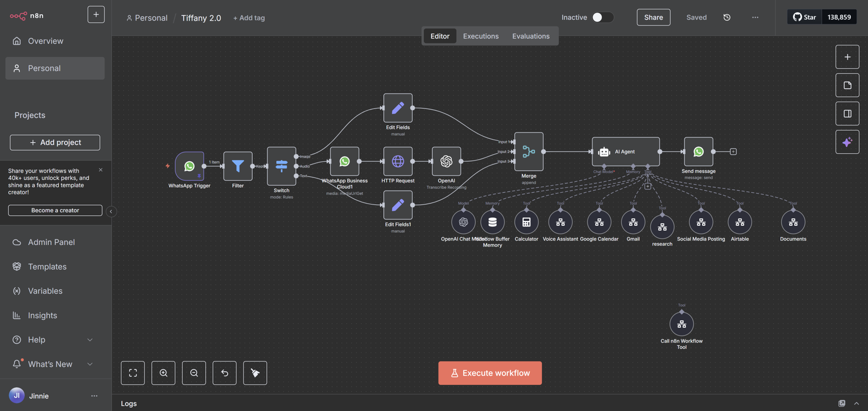Click the Execute workflow button
The image size is (868, 411).
(x=490, y=373)
